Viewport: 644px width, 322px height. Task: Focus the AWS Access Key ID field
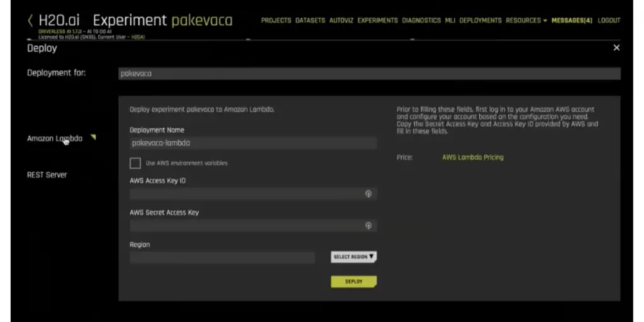click(x=253, y=194)
